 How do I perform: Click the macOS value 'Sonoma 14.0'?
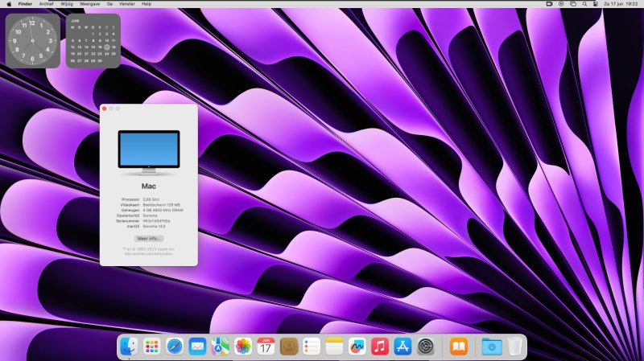pyautogui.click(x=154, y=226)
